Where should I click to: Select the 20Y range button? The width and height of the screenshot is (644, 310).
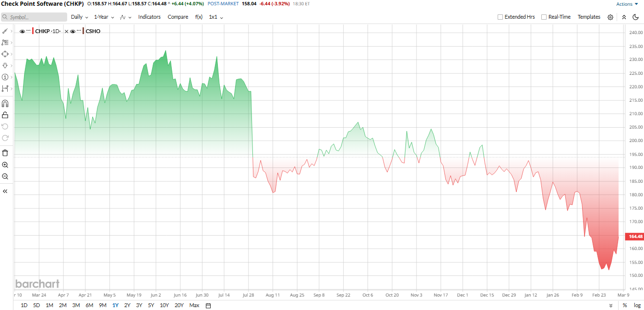179,305
